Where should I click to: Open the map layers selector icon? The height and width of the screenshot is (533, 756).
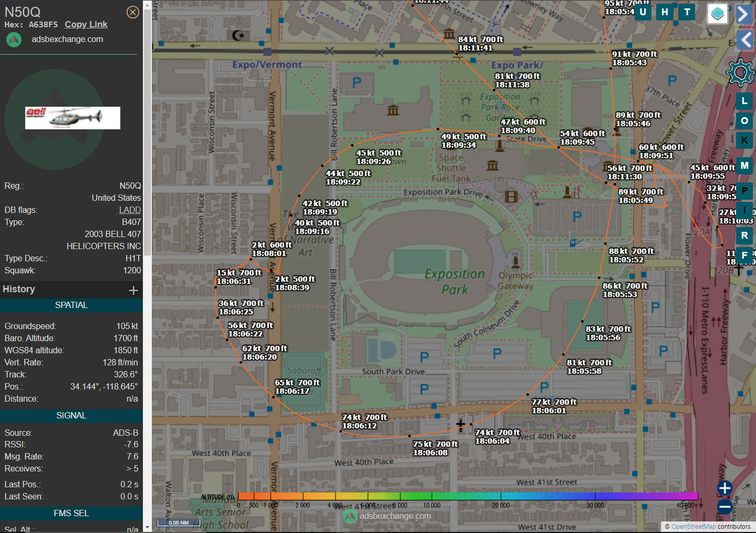(x=718, y=14)
